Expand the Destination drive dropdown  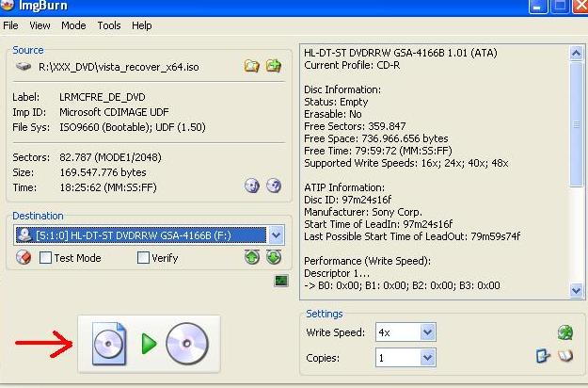[276, 235]
